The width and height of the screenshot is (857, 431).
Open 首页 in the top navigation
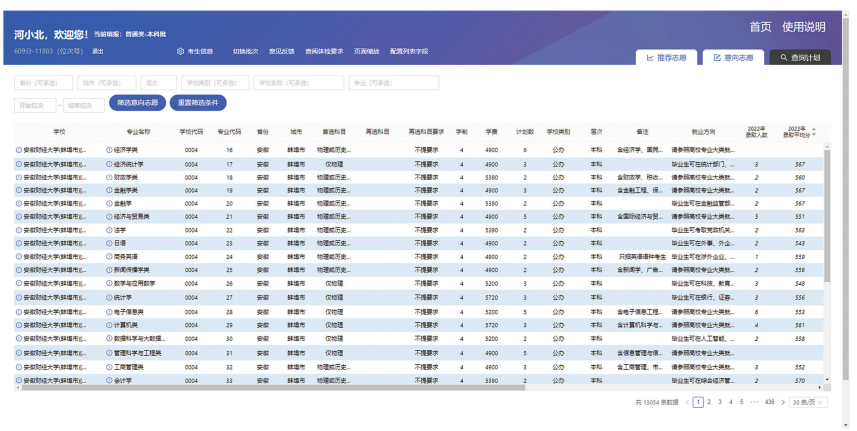[x=760, y=27]
